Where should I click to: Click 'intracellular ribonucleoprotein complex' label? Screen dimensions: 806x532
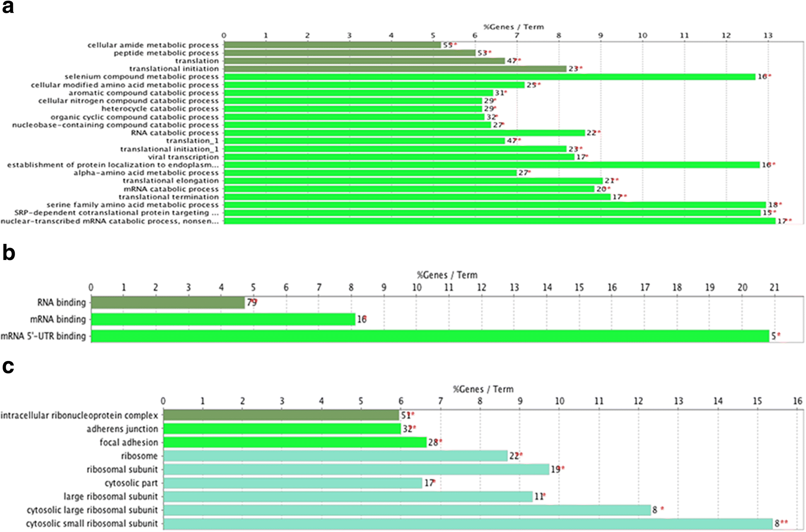[80, 415]
